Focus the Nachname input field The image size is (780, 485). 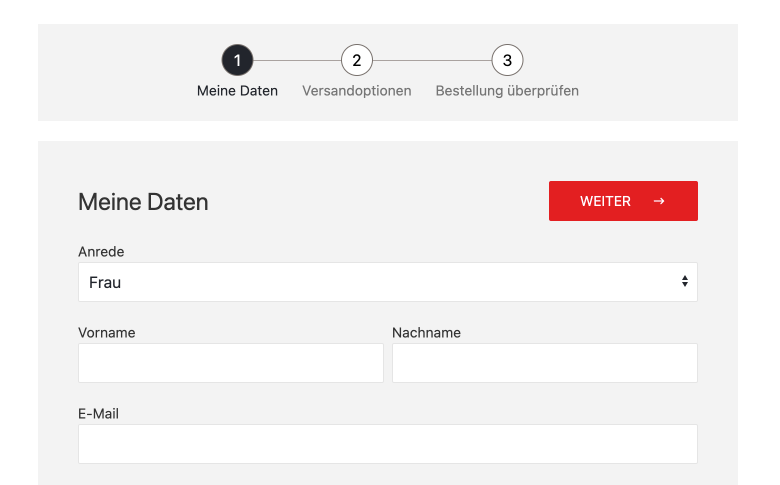544,363
